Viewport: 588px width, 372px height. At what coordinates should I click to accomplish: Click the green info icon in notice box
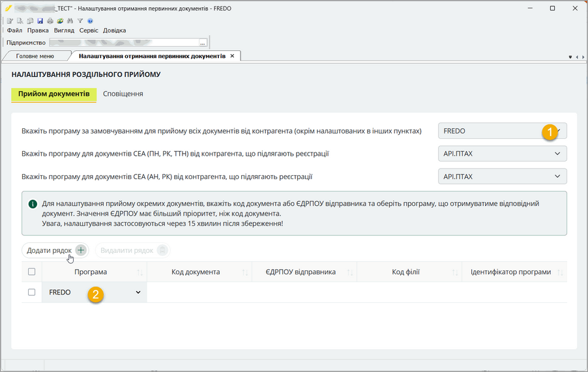tap(33, 204)
